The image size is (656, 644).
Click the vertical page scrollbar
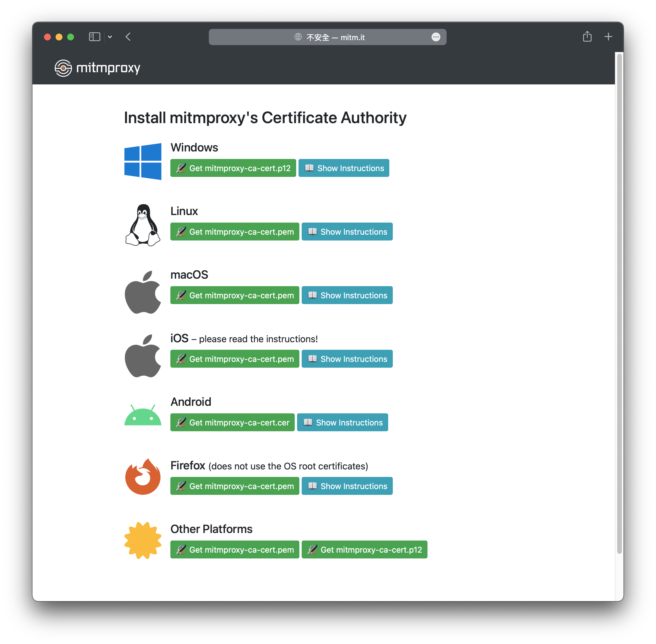click(x=620, y=304)
